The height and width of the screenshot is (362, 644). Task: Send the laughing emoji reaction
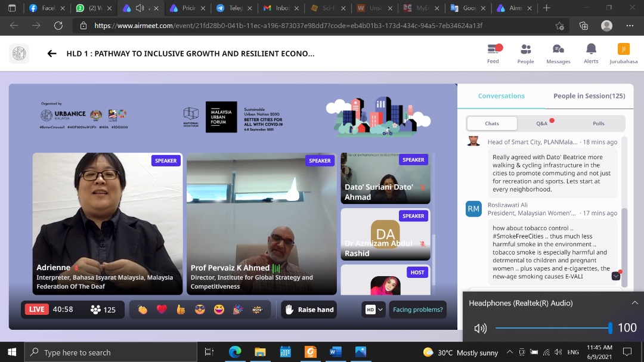tap(219, 310)
